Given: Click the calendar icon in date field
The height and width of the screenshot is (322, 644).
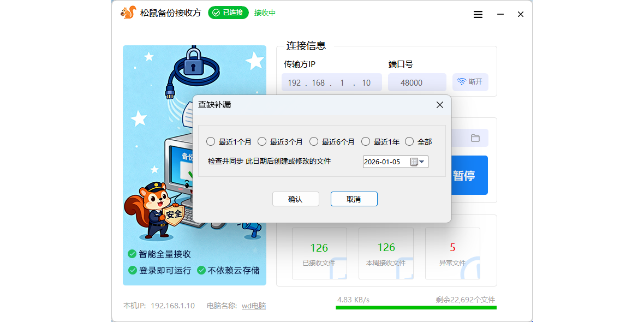Looking at the screenshot, I should (414, 162).
